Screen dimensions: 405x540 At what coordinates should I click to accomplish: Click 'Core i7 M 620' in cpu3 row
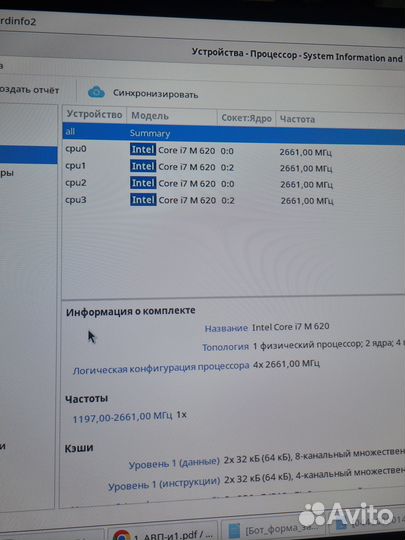(x=187, y=200)
